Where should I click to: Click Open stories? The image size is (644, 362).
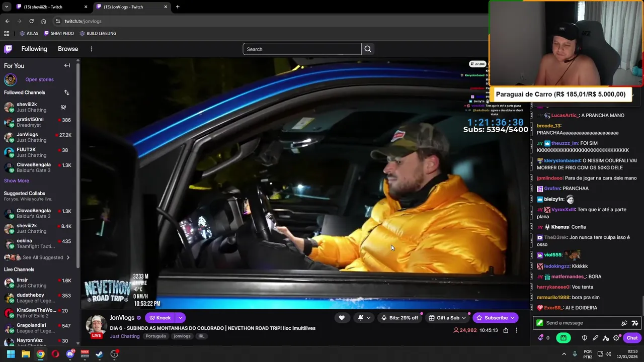pyautogui.click(x=39, y=79)
